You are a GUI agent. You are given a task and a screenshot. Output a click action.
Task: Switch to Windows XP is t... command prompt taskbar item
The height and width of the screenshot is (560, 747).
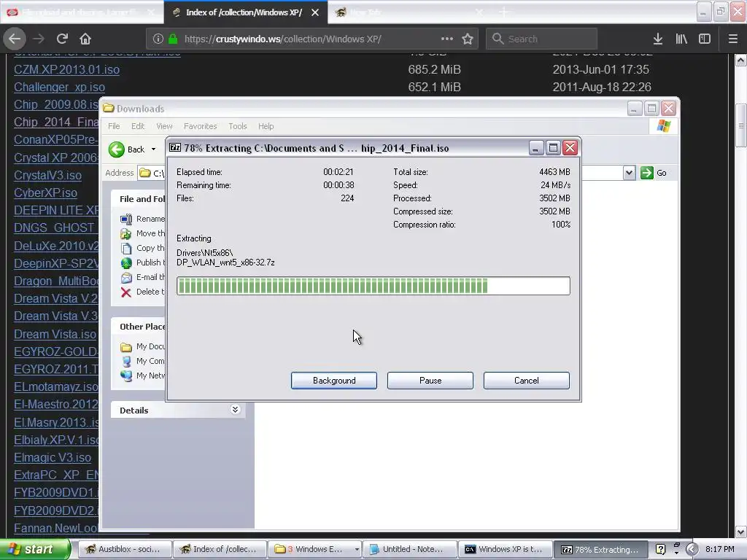505,549
